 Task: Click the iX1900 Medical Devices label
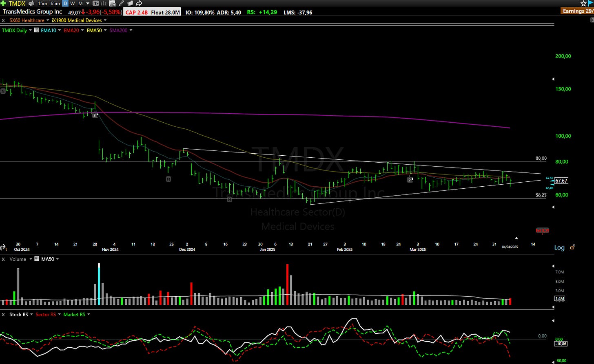pyautogui.click(x=77, y=20)
